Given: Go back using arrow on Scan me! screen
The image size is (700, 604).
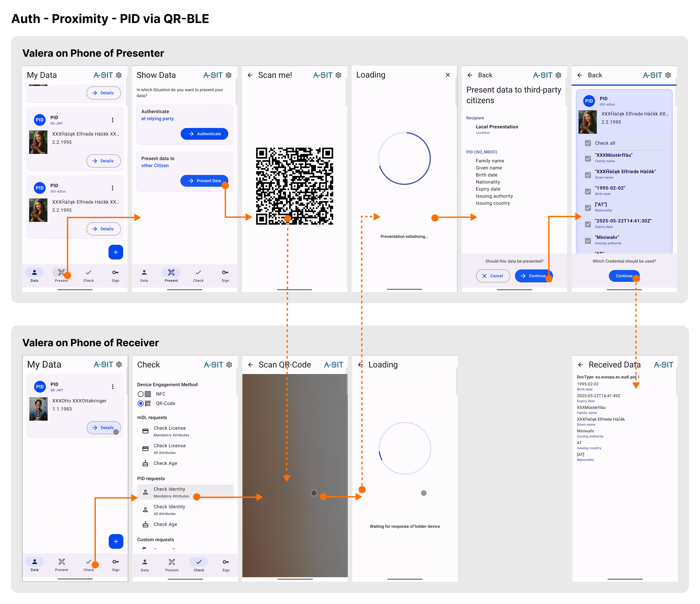Looking at the screenshot, I should point(250,75).
